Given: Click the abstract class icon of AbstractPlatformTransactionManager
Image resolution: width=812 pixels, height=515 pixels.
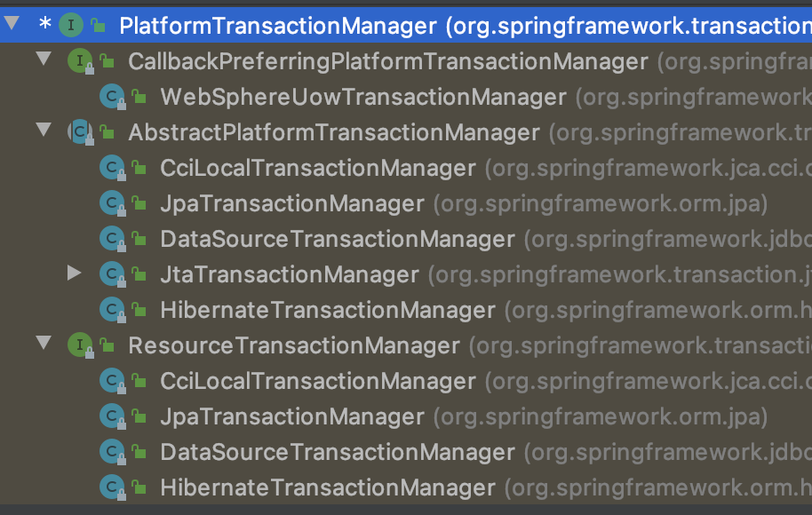Looking at the screenshot, I should coord(80,132).
